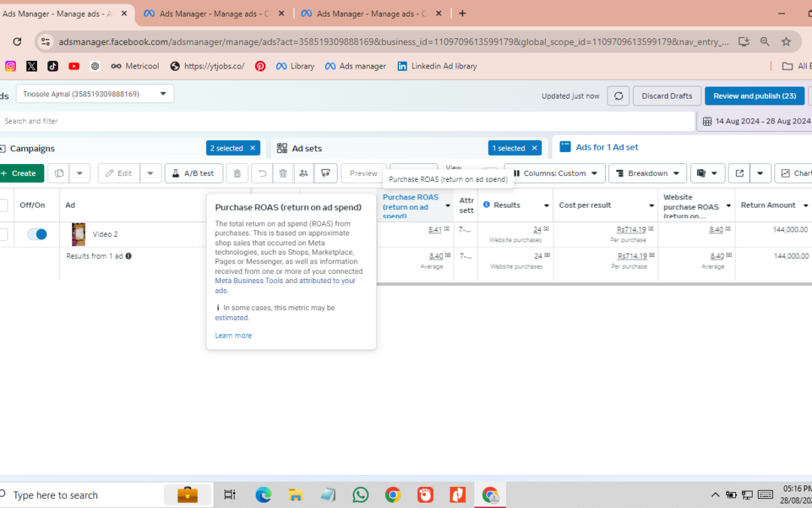Switch to the Ad sets tab
The height and width of the screenshot is (508, 812).
[x=299, y=148]
